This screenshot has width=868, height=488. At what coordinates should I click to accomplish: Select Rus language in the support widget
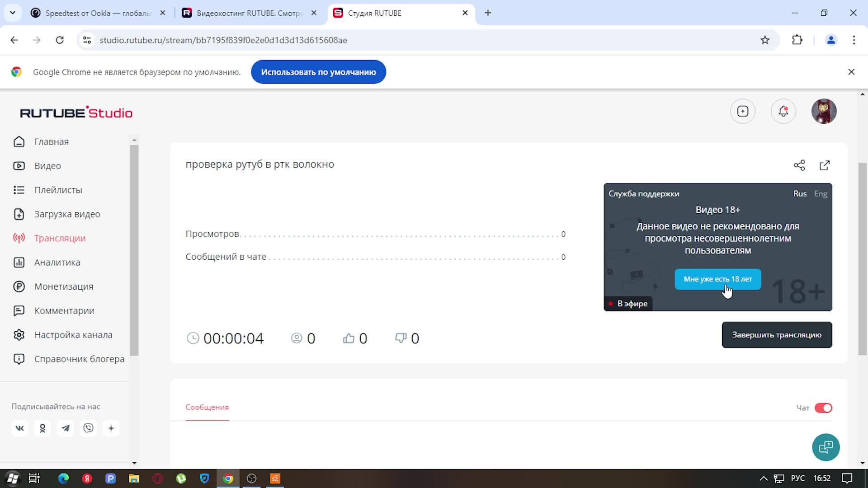tap(800, 193)
